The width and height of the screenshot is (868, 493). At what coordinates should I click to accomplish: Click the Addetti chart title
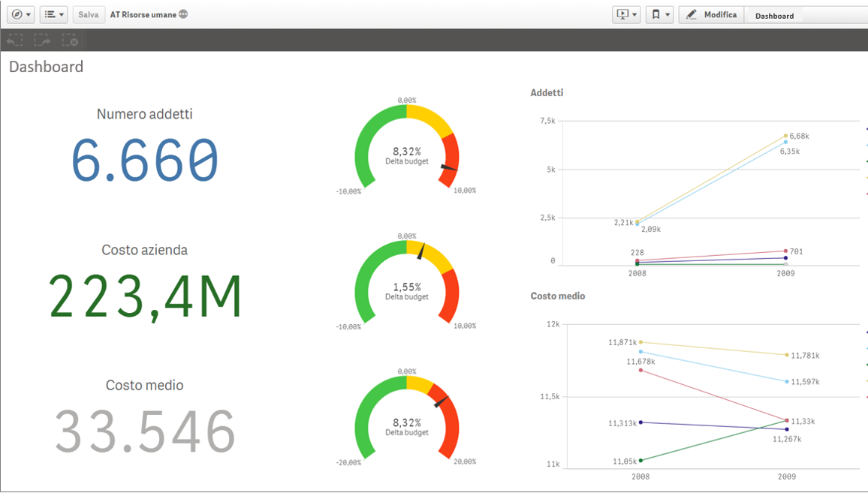click(547, 93)
